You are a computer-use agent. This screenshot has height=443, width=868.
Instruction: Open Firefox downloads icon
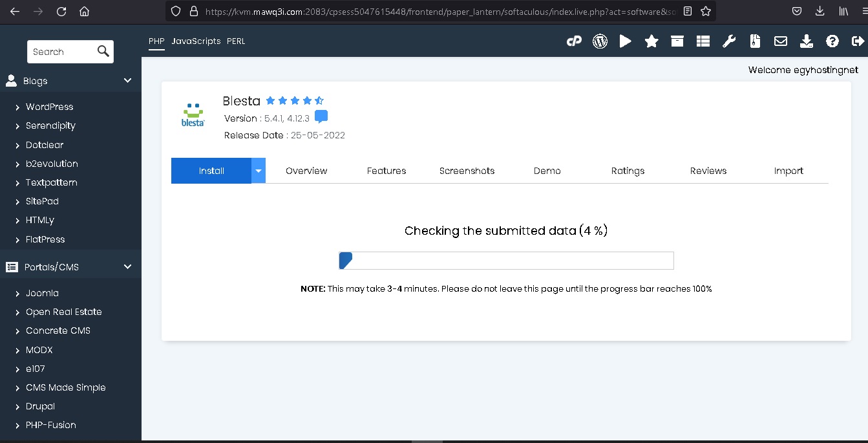820,12
